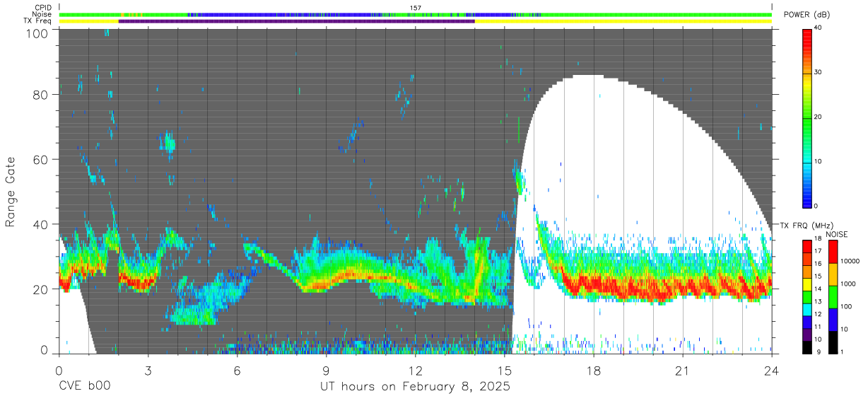Click hour tick label 6 on time axis
Image resolution: width=868 pixels, height=401 pixels.
click(237, 371)
